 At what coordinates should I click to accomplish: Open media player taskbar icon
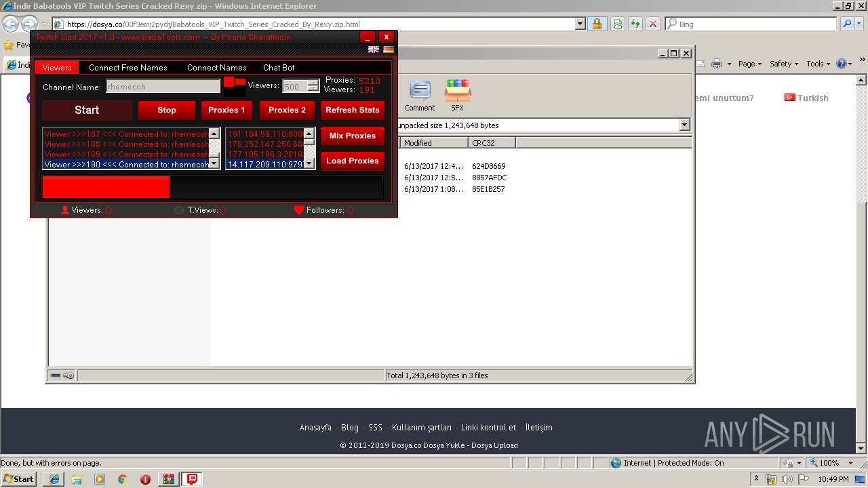(x=100, y=479)
